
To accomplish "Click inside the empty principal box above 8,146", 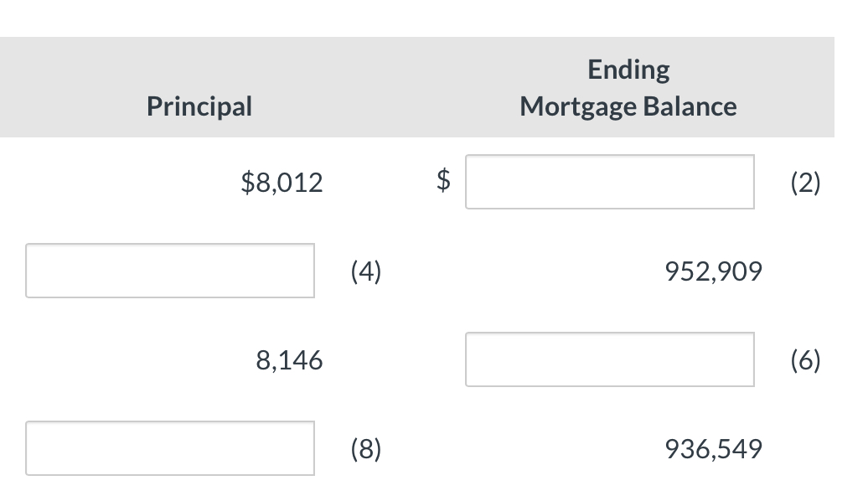I will pos(170,271).
